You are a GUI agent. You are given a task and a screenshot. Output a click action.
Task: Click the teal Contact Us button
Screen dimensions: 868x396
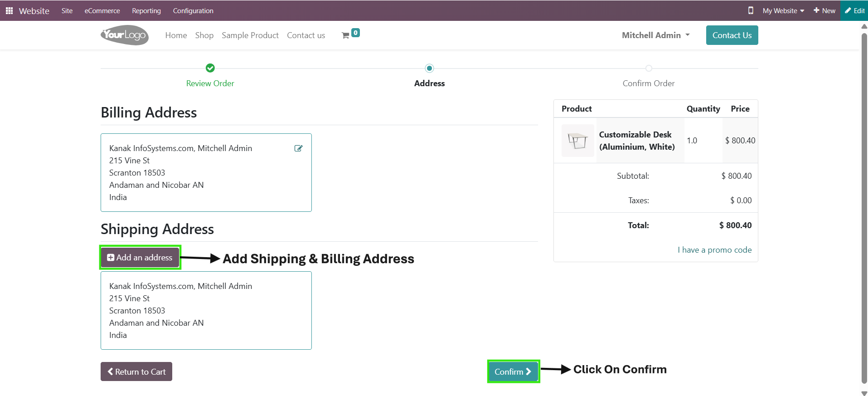(x=732, y=35)
